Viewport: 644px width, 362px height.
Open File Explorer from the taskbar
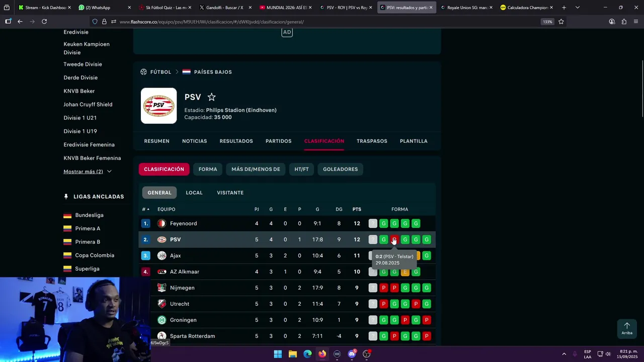point(293,354)
